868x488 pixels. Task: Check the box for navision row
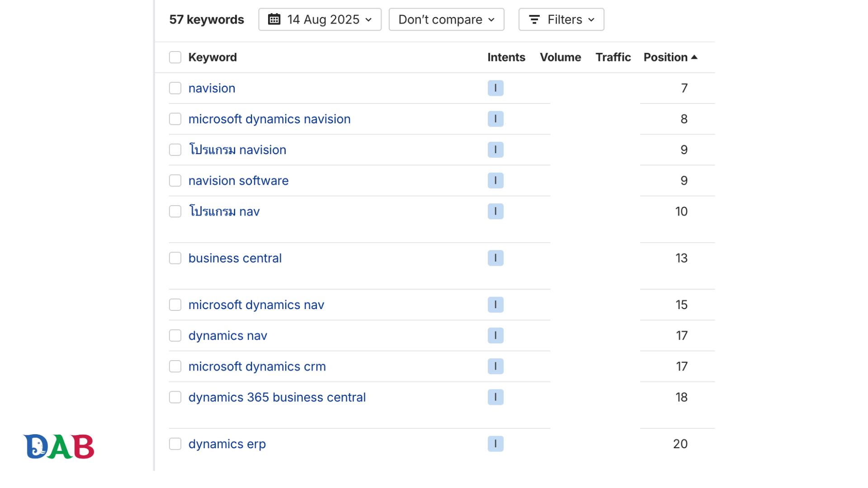[x=175, y=88]
